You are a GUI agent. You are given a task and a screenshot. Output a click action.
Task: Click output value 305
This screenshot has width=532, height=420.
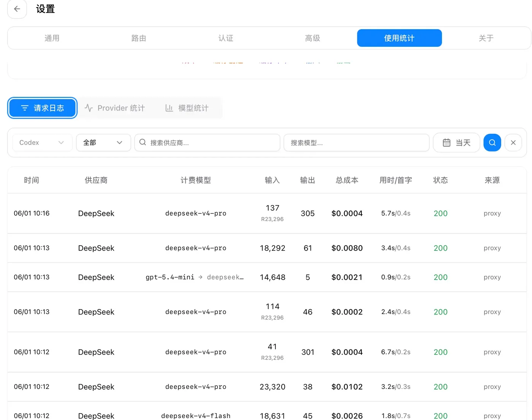(x=308, y=213)
